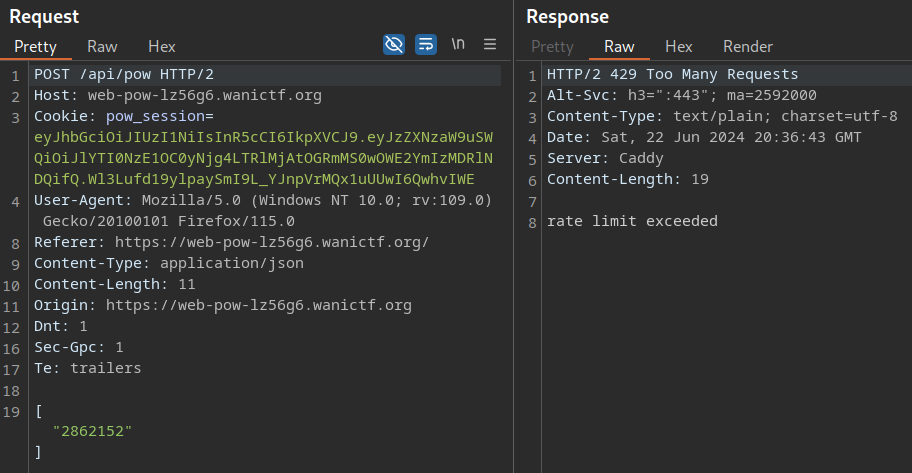Click the Origin header URL
This screenshot has height=473, width=912.
click(x=258, y=305)
